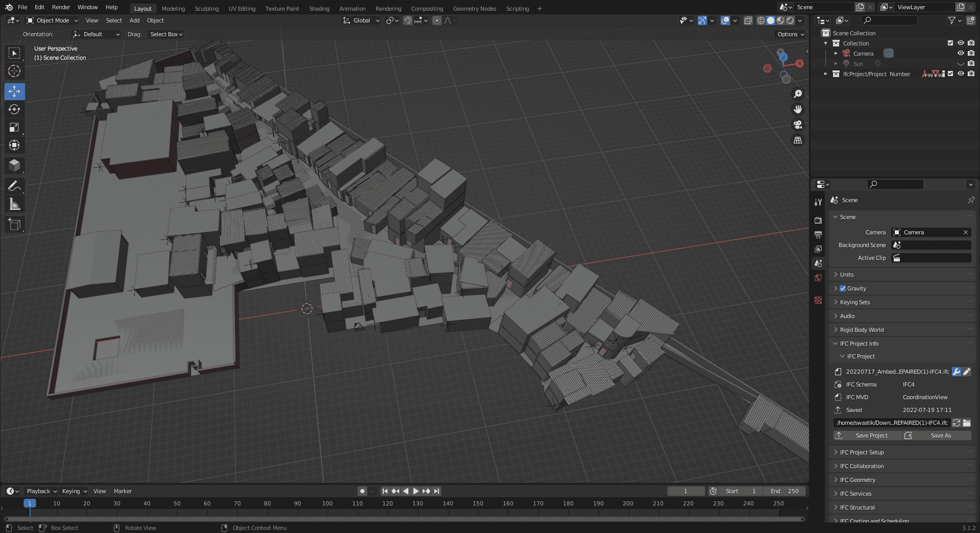Activate the Rotate tool

coord(14,110)
